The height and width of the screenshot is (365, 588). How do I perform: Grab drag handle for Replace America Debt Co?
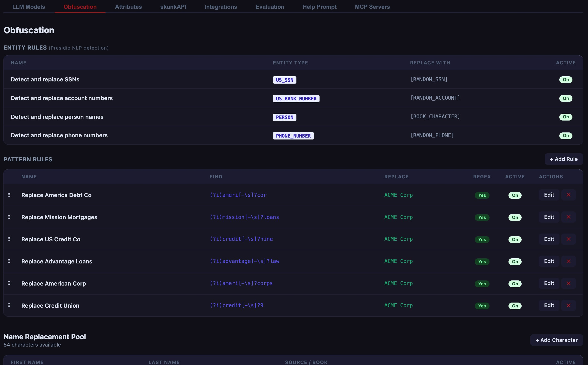[9, 195]
